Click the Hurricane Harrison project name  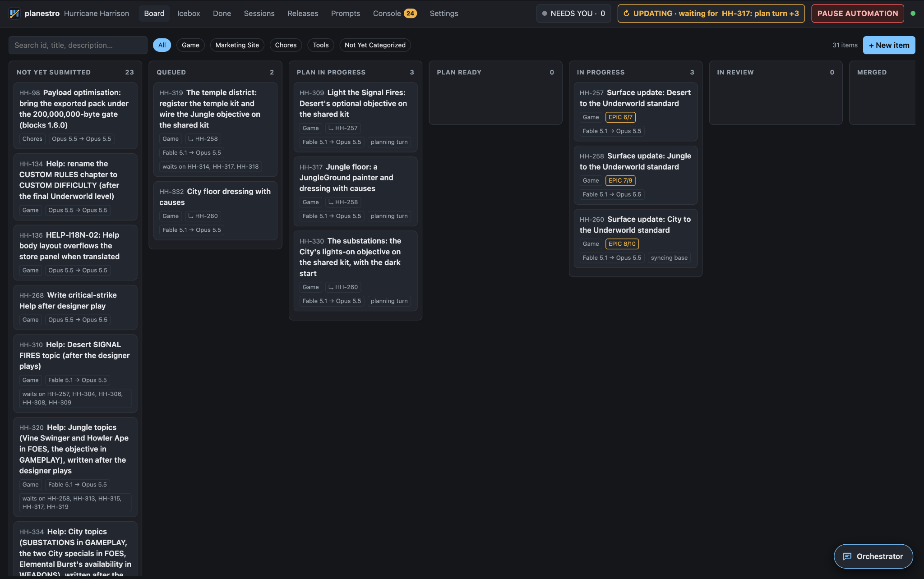(x=97, y=14)
